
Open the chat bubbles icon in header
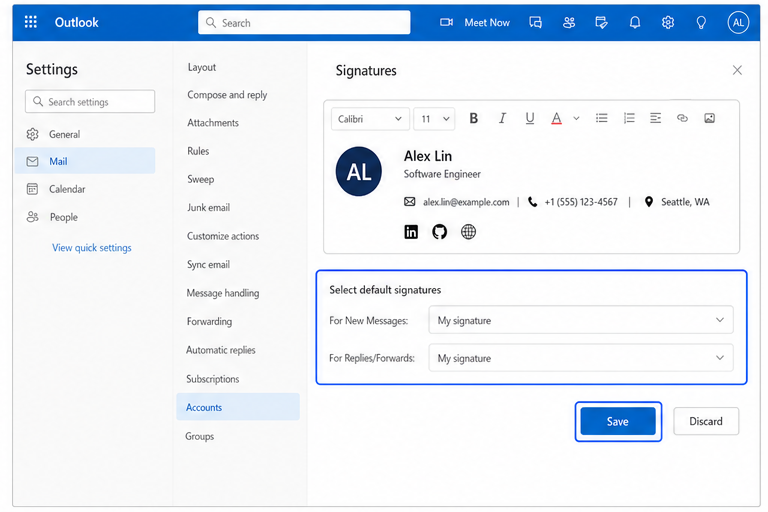pyautogui.click(x=535, y=23)
